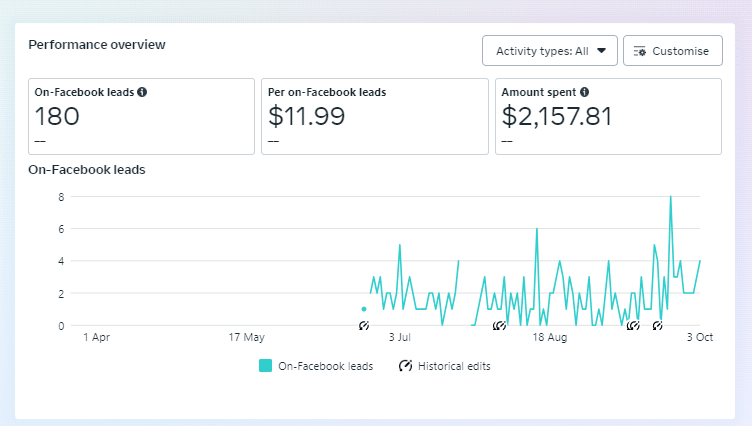Click the teal On-Facebook leads legend swatch

coord(266,366)
